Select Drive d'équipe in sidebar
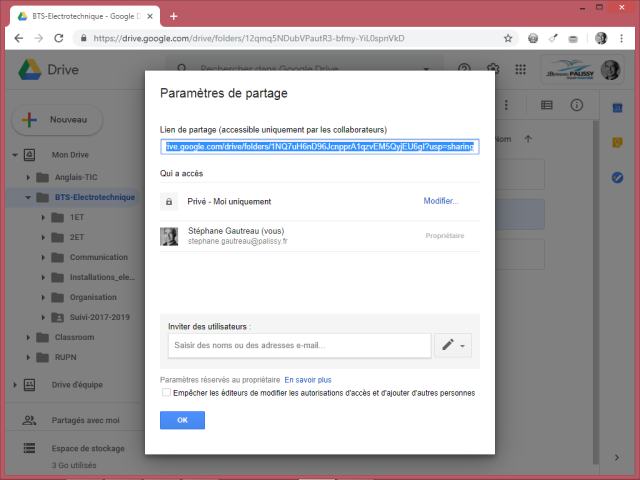The height and width of the screenshot is (480, 640). click(x=77, y=385)
